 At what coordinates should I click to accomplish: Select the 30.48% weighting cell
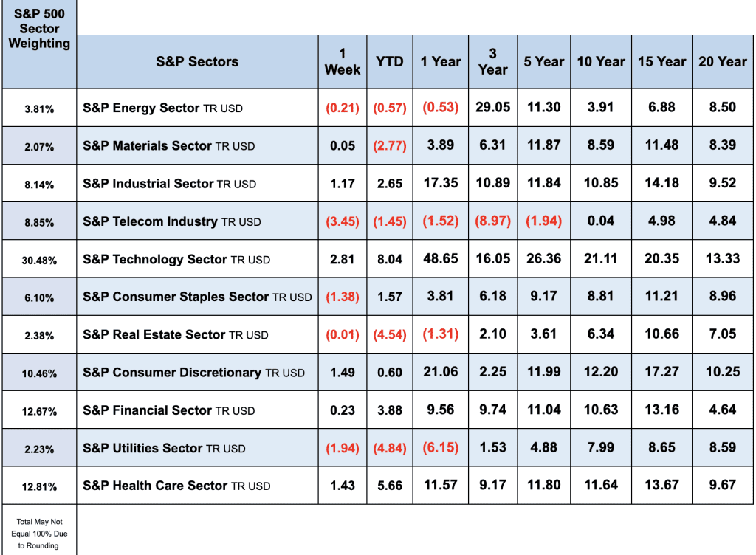coord(39,260)
